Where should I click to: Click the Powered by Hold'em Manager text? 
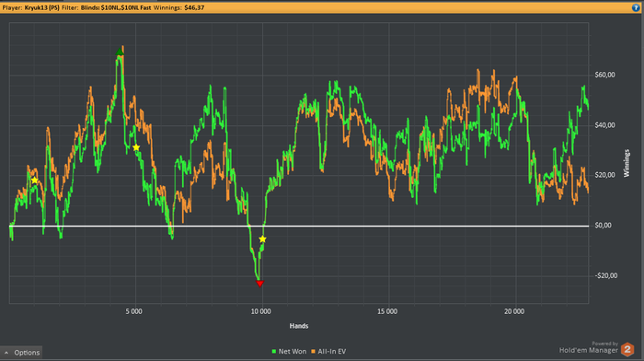pos(589,347)
